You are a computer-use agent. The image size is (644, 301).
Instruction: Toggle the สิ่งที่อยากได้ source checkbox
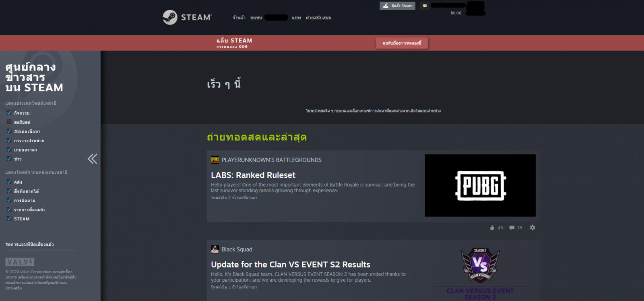pos(9,191)
